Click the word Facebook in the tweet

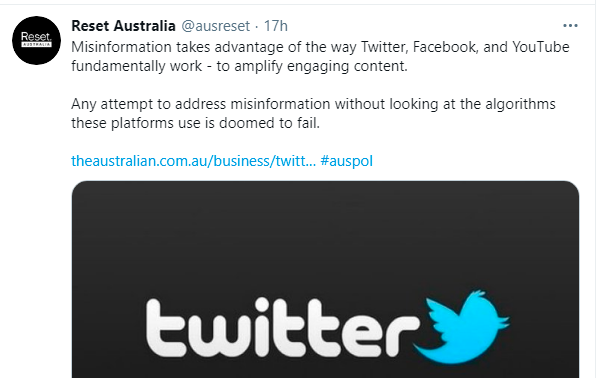445,47
